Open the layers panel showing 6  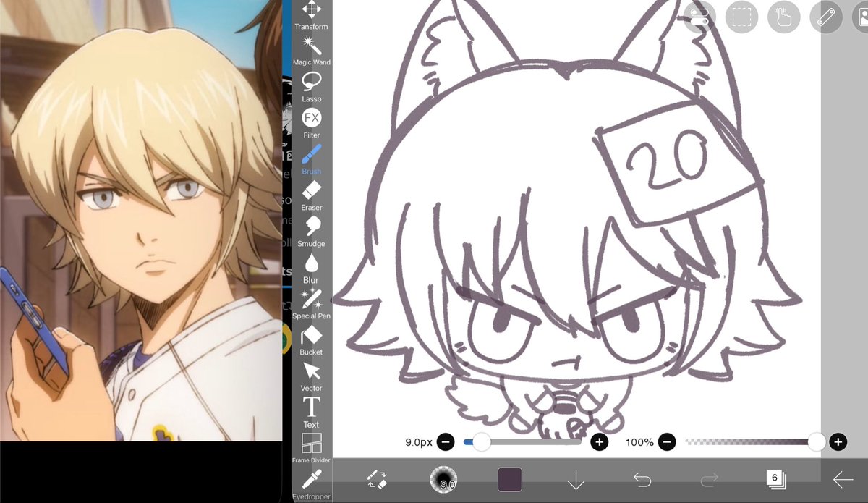click(x=775, y=479)
